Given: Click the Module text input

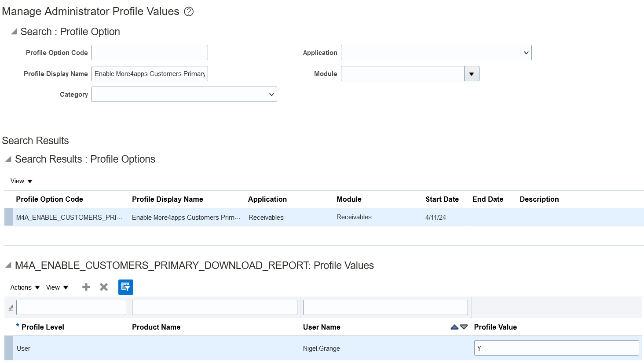Looking at the screenshot, I should pyautogui.click(x=402, y=74).
